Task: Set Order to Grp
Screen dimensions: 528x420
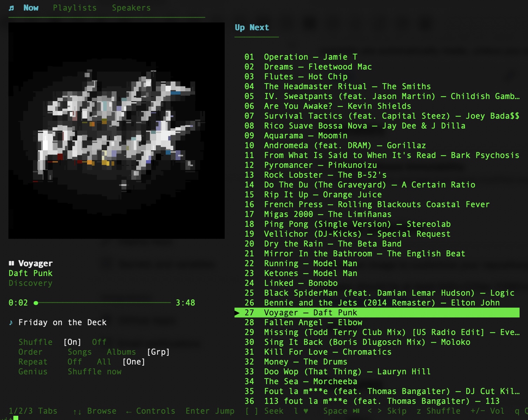Action: tap(158, 352)
